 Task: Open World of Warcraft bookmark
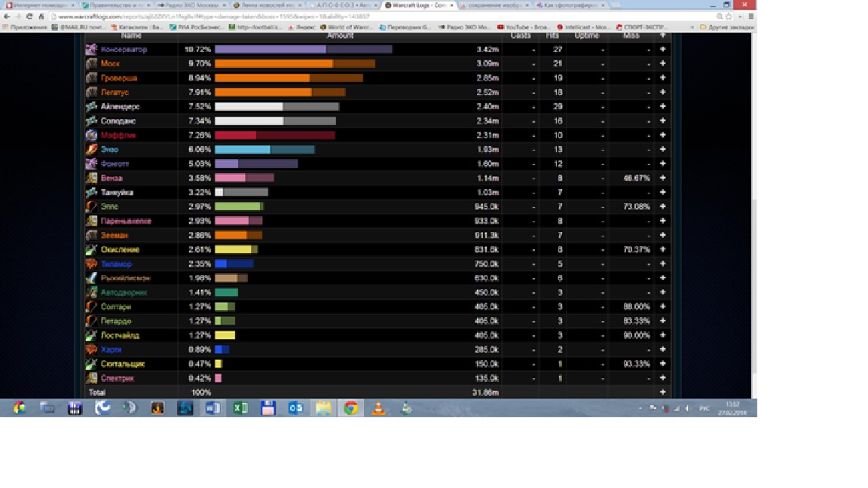coord(346,26)
